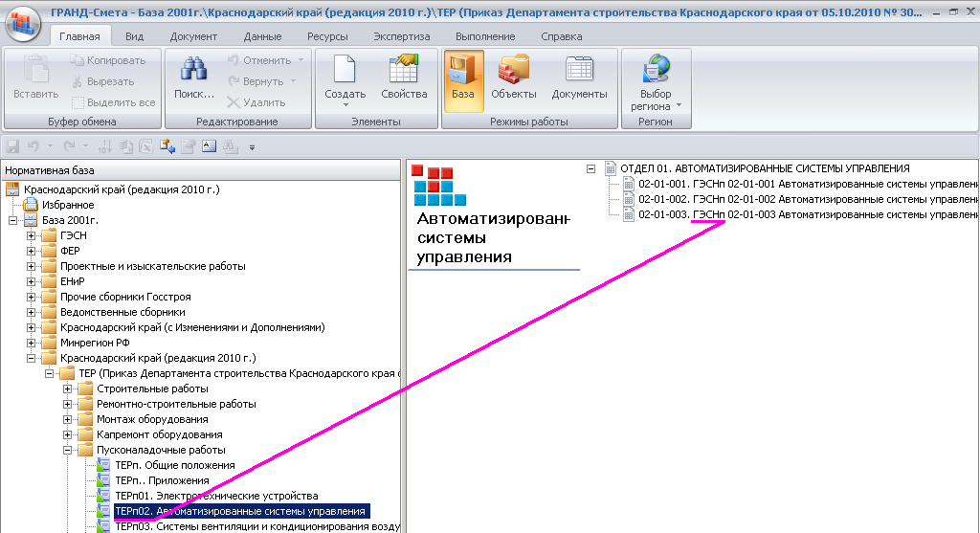Expand the Минрегион РФ folder
The image size is (980, 533).
click(x=31, y=343)
